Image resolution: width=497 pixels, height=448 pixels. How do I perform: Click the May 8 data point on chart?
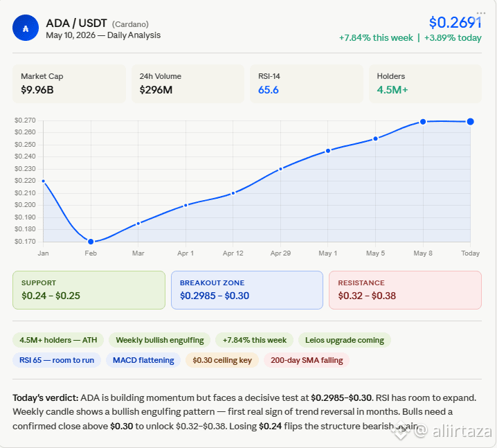tap(423, 122)
